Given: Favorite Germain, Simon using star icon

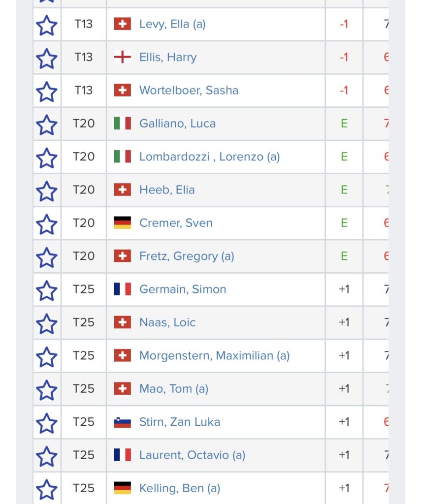Looking at the screenshot, I should pyautogui.click(x=47, y=290).
